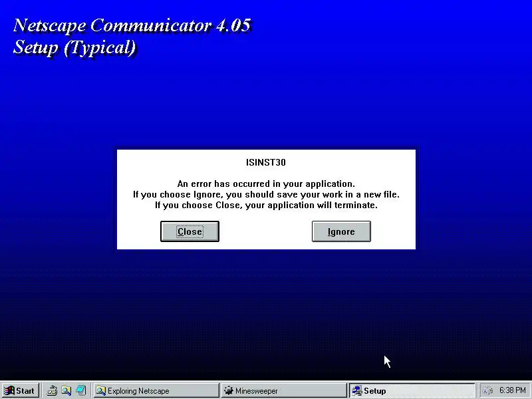This screenshot has height=399, width=532.
Task: Click the 'An error has occurred' message line
Action: (x=266, y=184)
